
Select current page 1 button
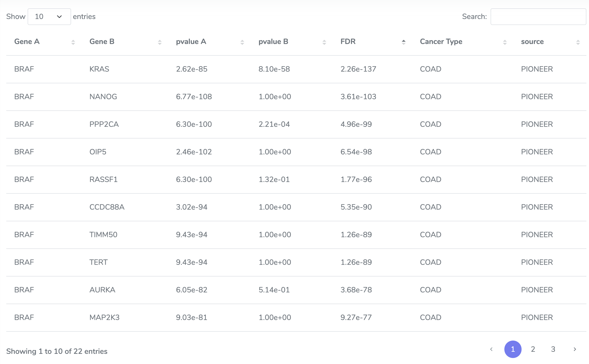(x=513, y=349)
